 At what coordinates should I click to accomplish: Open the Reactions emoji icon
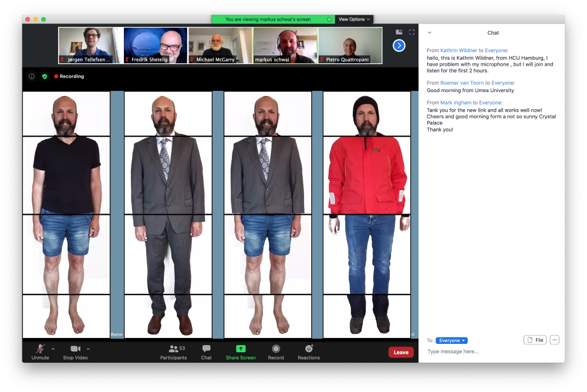pyautogui.click(x=309, y=349)
